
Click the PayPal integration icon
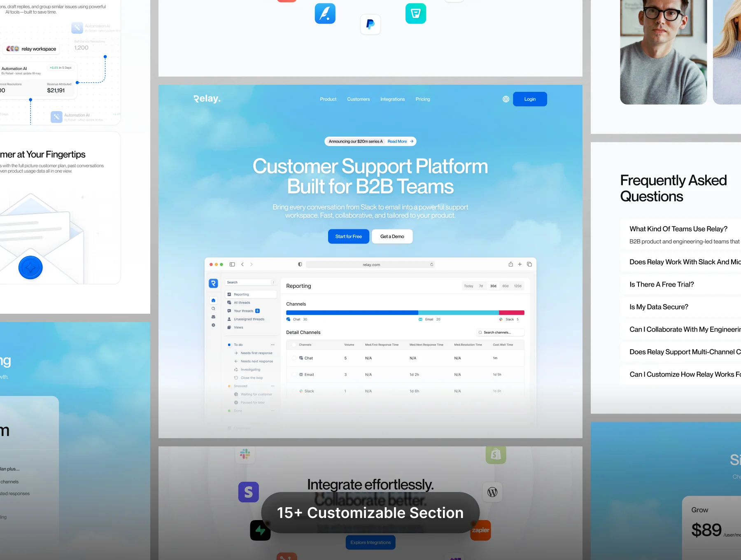tap(370, 24)
